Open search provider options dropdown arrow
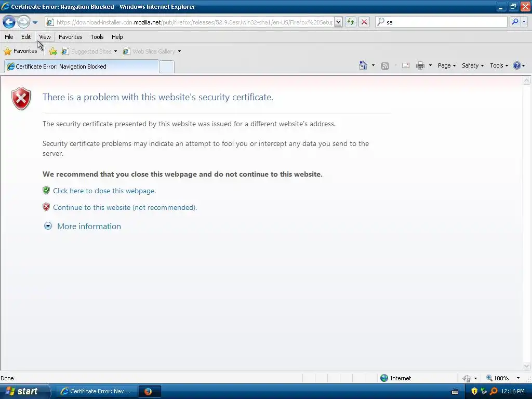This screenshot has height=399, width=532. coord(524,22)
